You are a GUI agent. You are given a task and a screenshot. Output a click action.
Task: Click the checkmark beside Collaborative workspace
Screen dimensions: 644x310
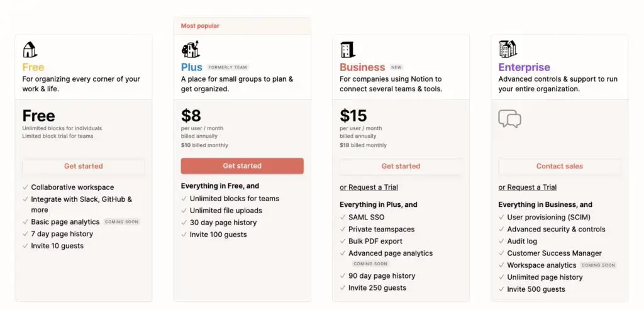[25, 187]
